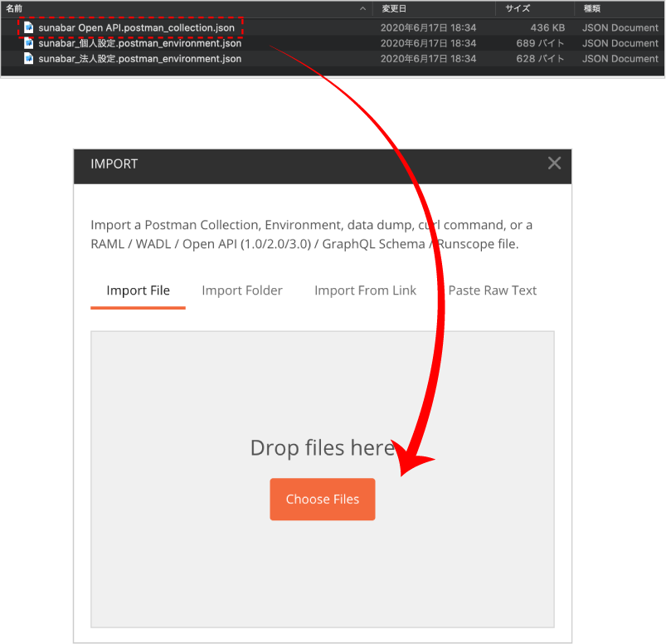The height and width of the screenshot is (644, 666).
Task: Click the Drop files here area
Action: click(x=323, y=479)
